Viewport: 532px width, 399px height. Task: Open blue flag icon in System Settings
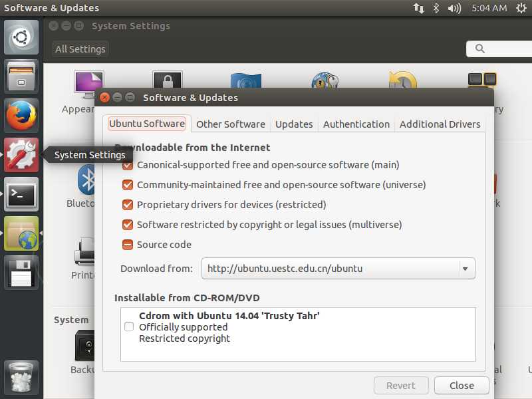coord(246,80)
